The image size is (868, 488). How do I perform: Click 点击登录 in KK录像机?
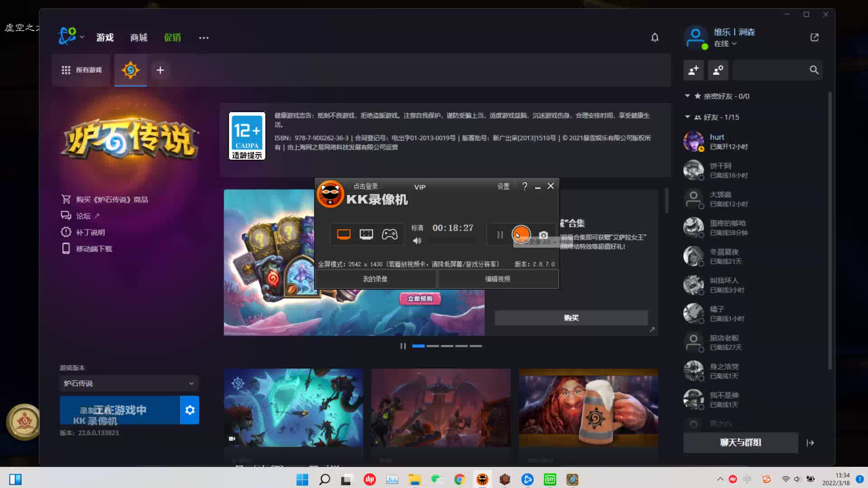[x=365, y=186]
